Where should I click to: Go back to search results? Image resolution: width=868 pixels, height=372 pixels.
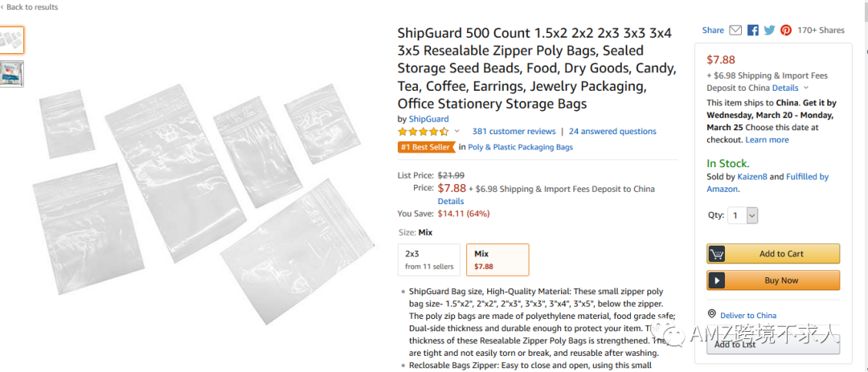point(31,7)
